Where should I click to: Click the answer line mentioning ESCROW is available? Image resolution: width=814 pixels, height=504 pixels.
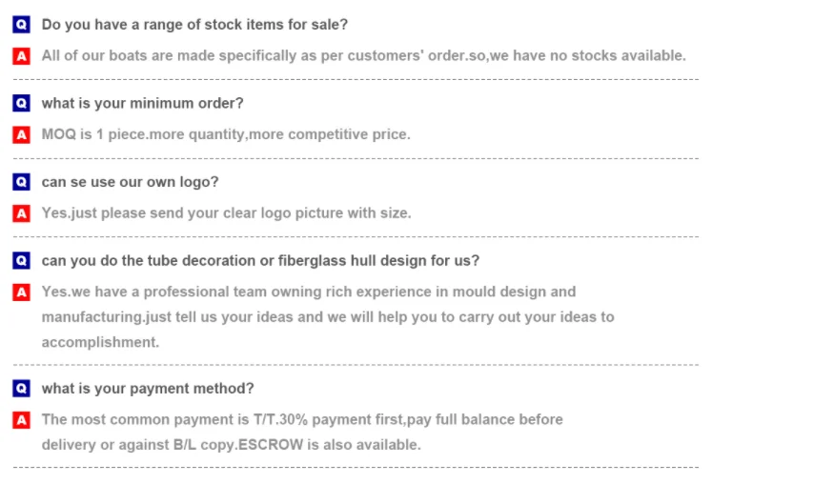pyautogui.click(x=231, y=445)
